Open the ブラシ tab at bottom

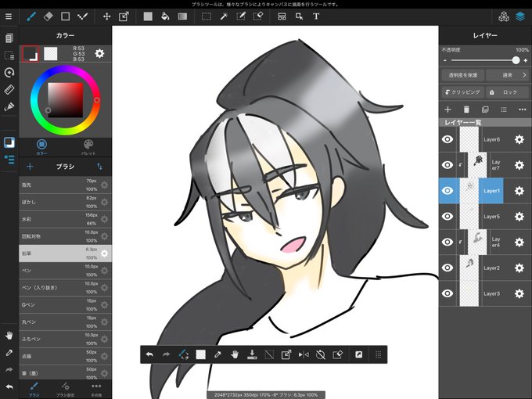click(34, 390)
